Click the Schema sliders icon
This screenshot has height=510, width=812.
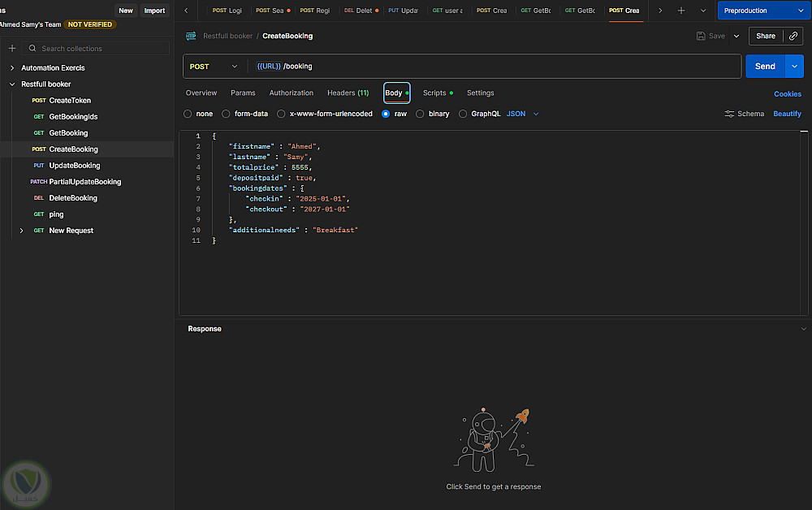729,114
